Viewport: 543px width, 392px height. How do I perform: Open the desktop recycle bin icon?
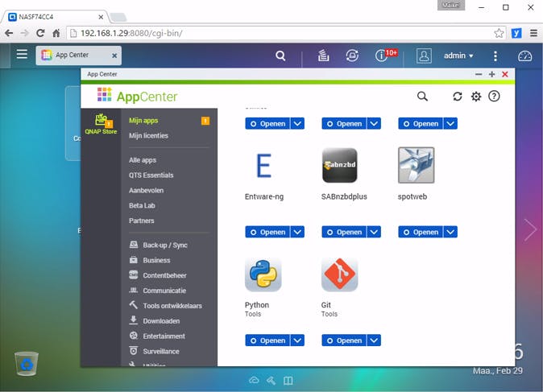click(27, 363)
